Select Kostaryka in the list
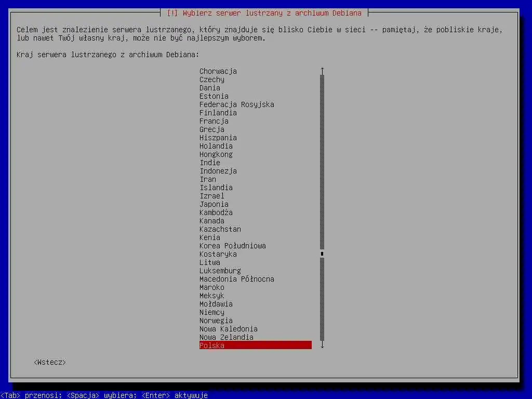Screen dimensions: 532x399 click(x=218, y=254)
